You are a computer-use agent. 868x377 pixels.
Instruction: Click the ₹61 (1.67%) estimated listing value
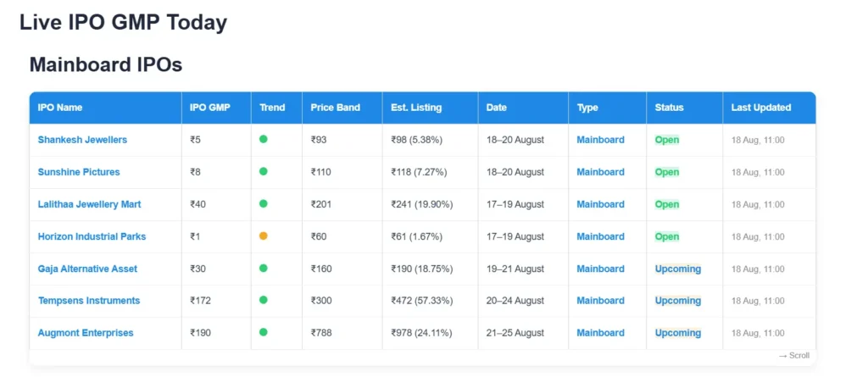coord(417,236)
